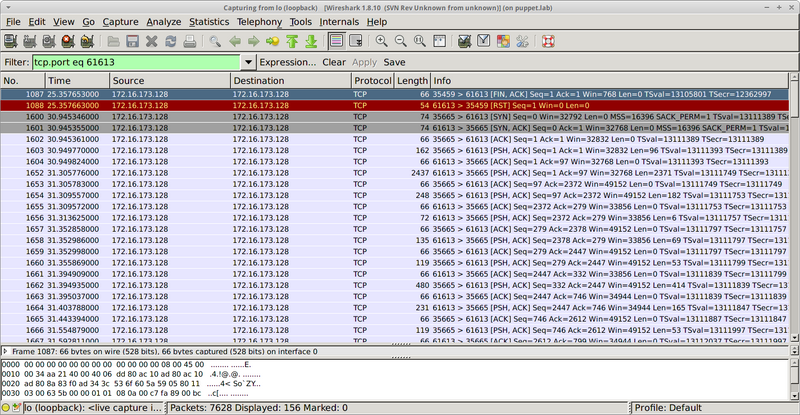The image size is (800, 415).
Task: Click the find packet magnifier icon
Action: [215, 41]
